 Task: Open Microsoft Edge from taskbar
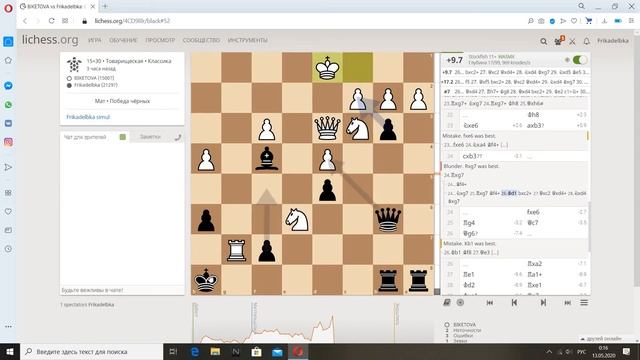point(195,351)
